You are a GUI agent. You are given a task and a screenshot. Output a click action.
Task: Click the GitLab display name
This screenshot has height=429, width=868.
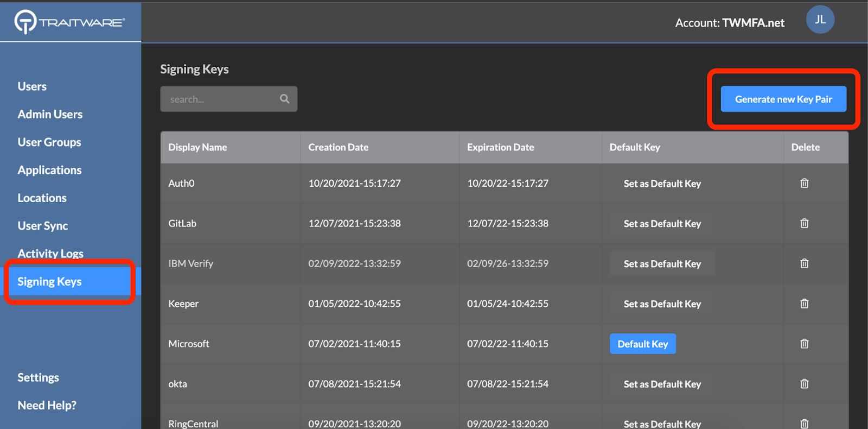(182, 223)
